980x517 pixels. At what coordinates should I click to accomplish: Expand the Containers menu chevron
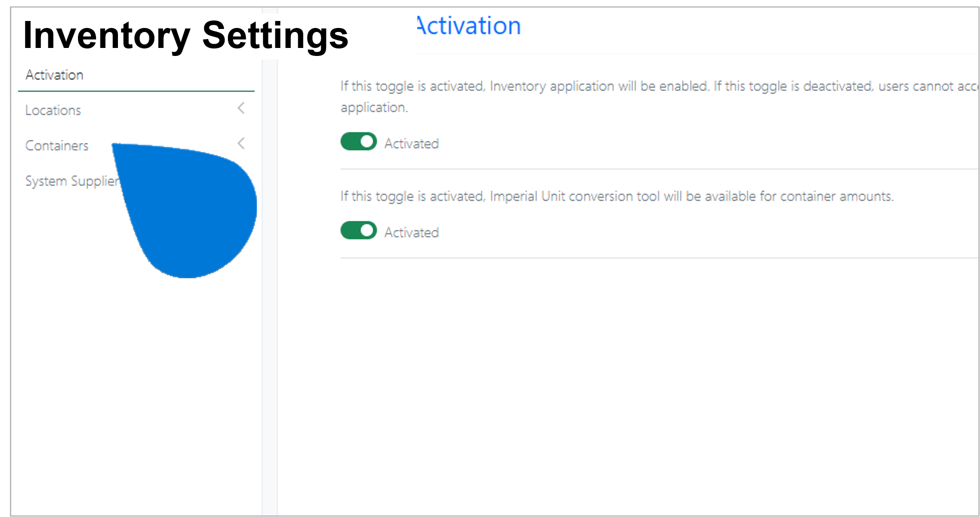[x=241, y=143]
